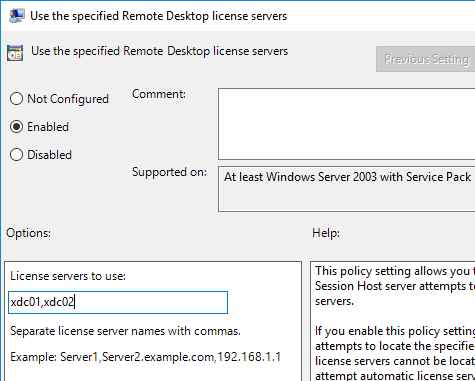
Task: Click the Not Configured label text
Action: (x=68, y=99)
